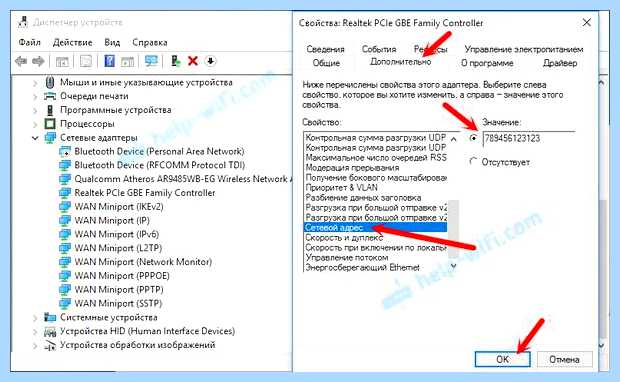Image resolution: width=620 pixels, height=382 pixels.
Task: Click the icon beside Устройства обработки изображений
Action: point(50,345)
